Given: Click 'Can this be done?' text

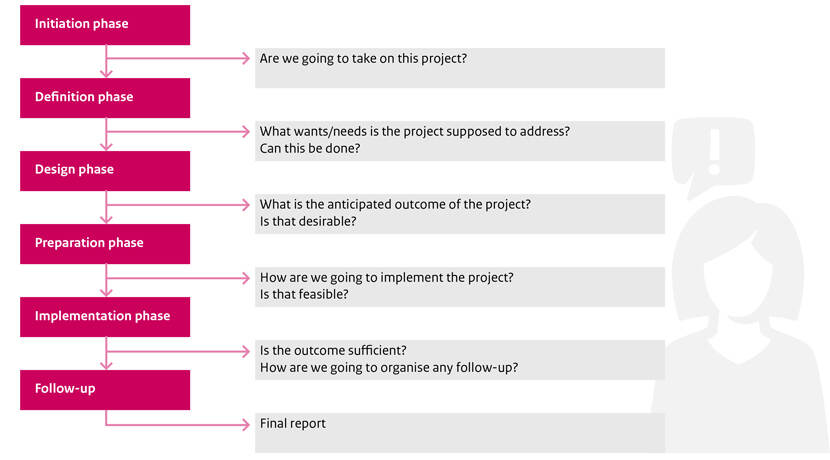Looking at the screenshot, I should (x=310, y=149).
